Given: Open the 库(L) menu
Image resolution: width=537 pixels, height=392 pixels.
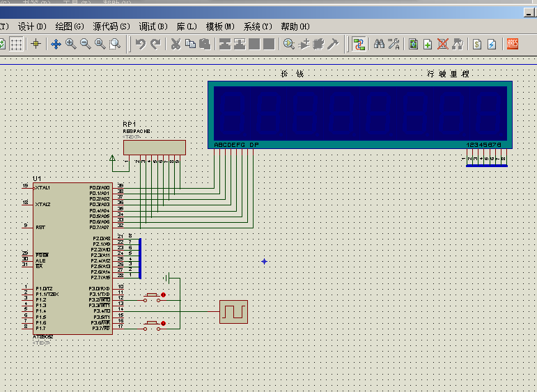Looking at the screenshot, I should pyautogui.click(x=187, y=26).
